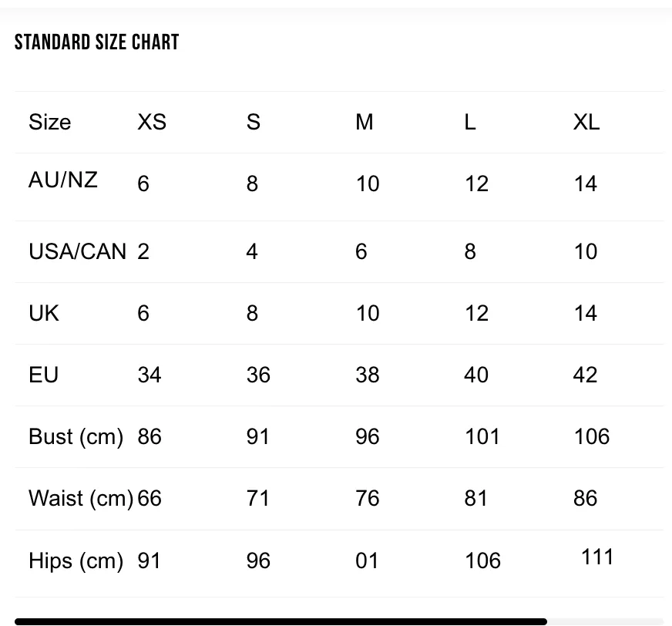This screenshot has height=626, width=672.
Task: Select the XS column header
Action: (x=152, y=122)
